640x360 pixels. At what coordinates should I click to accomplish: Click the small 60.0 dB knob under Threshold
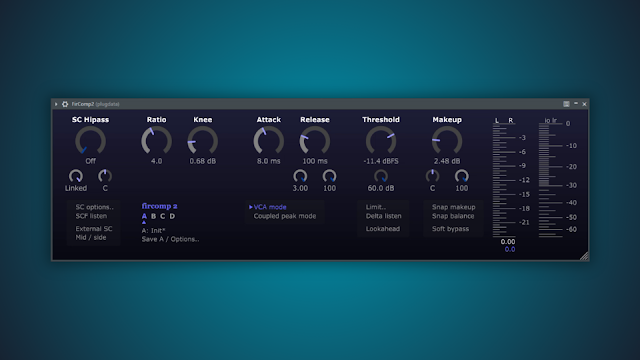click(x=381, y=176)
